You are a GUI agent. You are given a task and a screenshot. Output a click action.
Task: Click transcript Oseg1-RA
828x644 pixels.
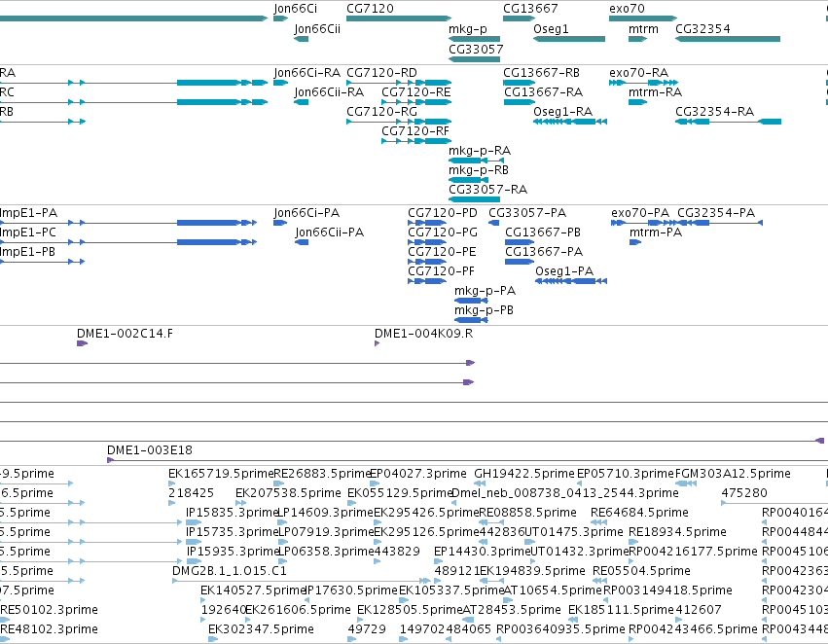click(570, 122)
